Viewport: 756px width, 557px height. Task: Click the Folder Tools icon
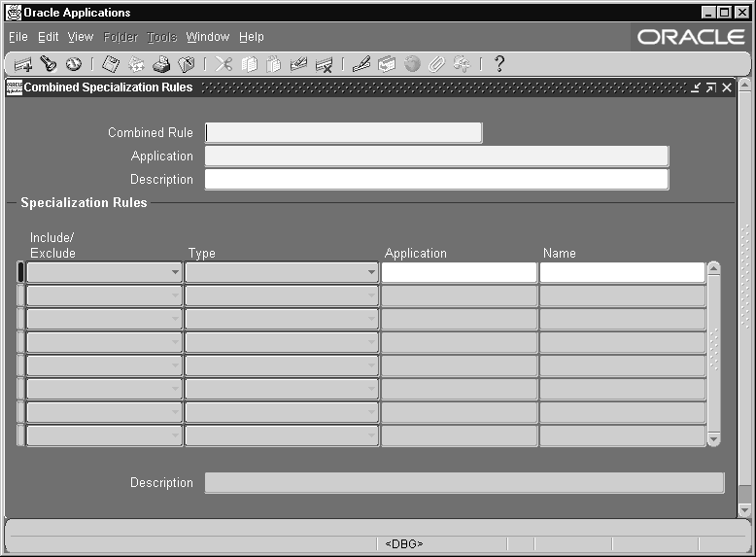(x=462, y=64)
